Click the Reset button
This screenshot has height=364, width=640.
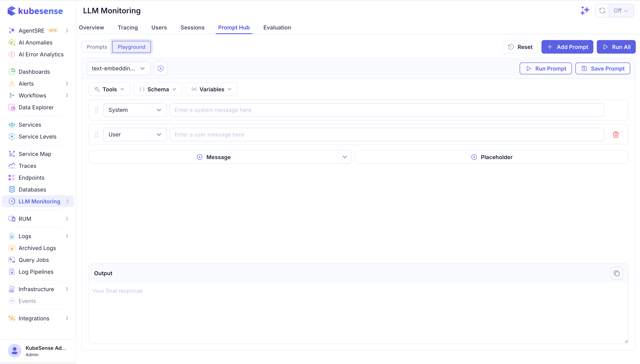[520, 47]
